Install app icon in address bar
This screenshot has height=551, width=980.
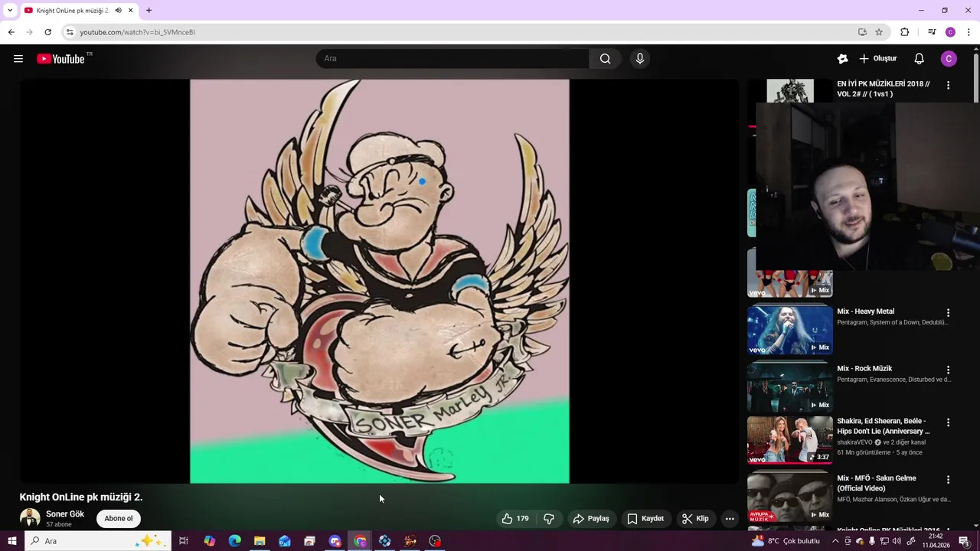pos(862,32)
